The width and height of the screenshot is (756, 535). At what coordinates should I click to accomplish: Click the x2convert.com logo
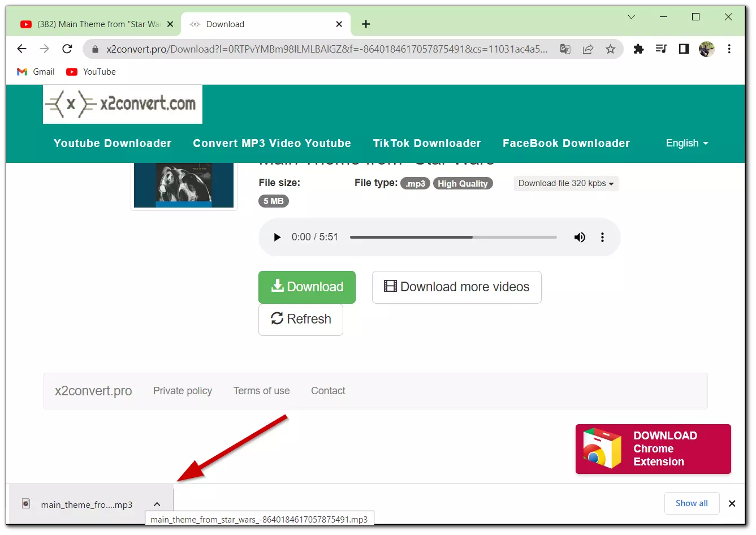tap(123, 104)
